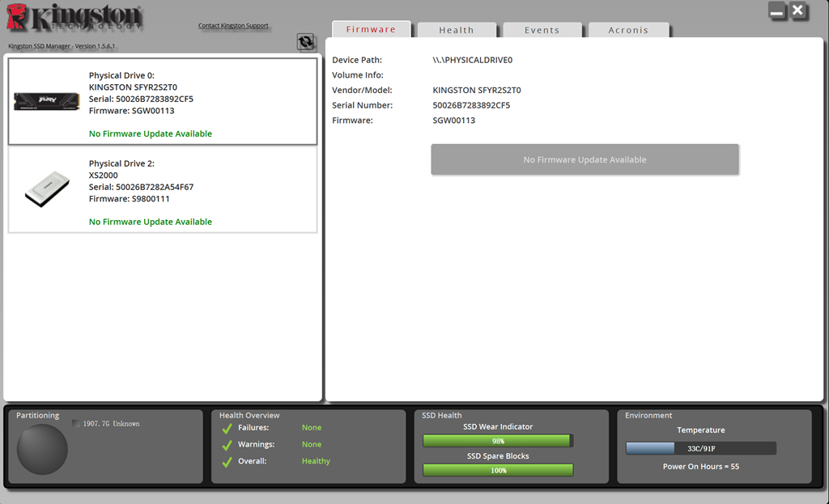Click the Serial Number value 50026B7283892CF5
Image resolution: width=829 pixels, height=504 pixels.
(471, 105)
